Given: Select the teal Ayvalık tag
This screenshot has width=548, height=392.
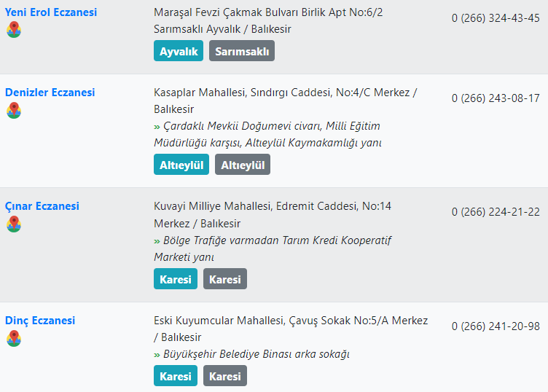Looking at the screenshot, I should (x=179, y=51).
